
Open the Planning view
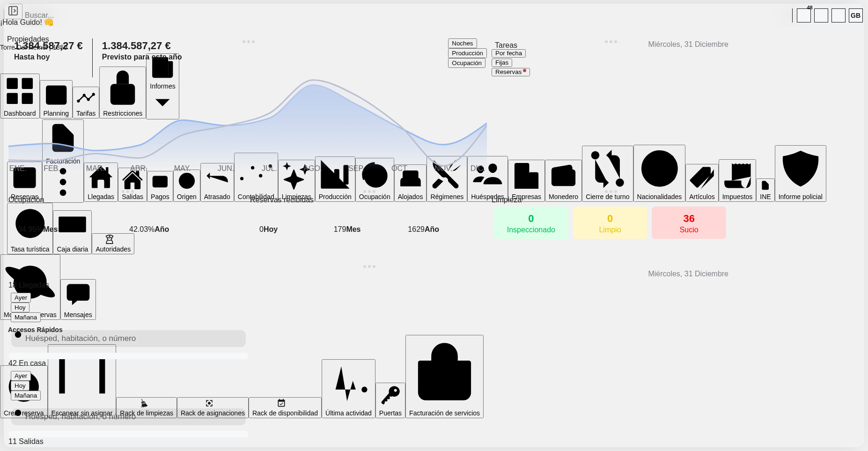click(56, 99)
